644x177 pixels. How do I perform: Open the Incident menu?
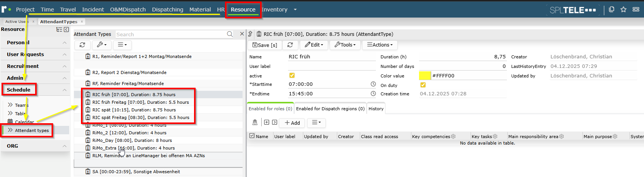point(93,10)
